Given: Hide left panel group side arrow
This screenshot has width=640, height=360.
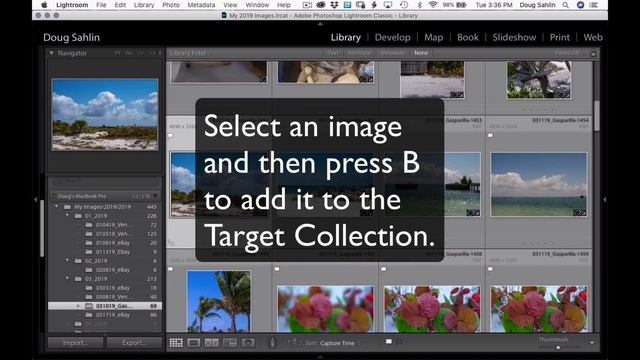Looking at the screenshot, I should (x=36, y=200).
